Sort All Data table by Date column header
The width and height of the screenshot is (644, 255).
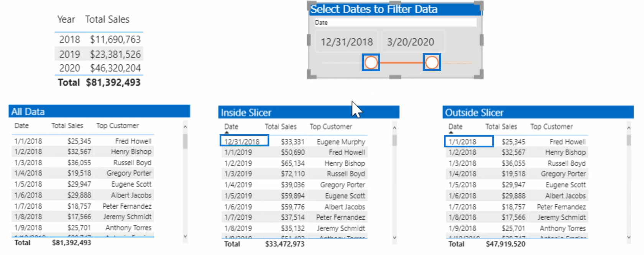coord(21,125)
